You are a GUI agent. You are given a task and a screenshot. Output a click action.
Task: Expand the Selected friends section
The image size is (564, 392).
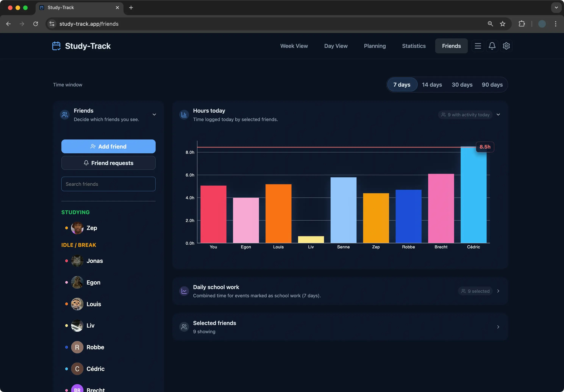click(498, 327)
